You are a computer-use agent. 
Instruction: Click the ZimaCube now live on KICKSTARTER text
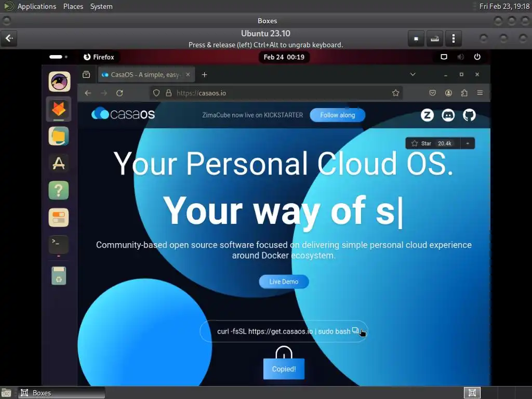coord(252,115)
